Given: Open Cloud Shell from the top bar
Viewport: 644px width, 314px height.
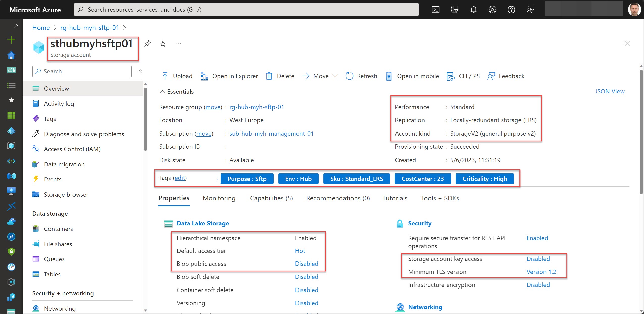Looking at the screenshot, I should click(x=435, y=10).
